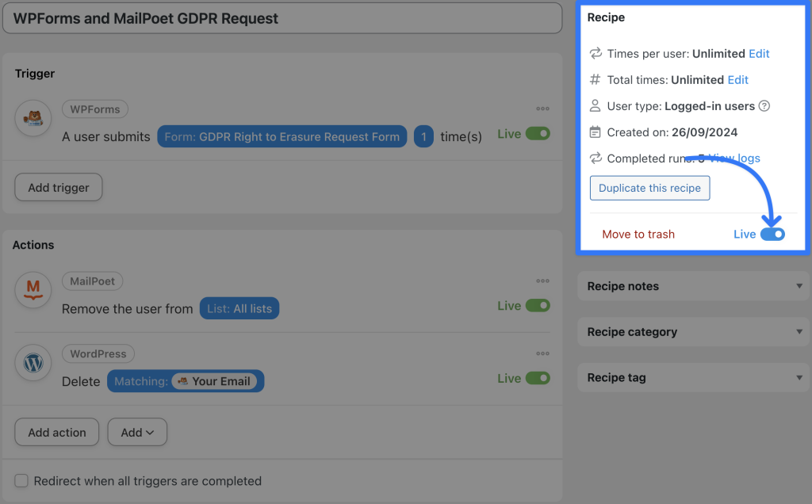Open the options menu on the MailPoet action
812x504 pixels.
pyautogui.click(x=542, y=281)
